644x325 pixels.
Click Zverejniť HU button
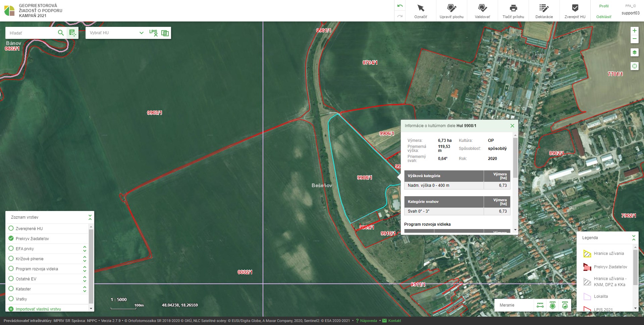(x=575, y=11)
